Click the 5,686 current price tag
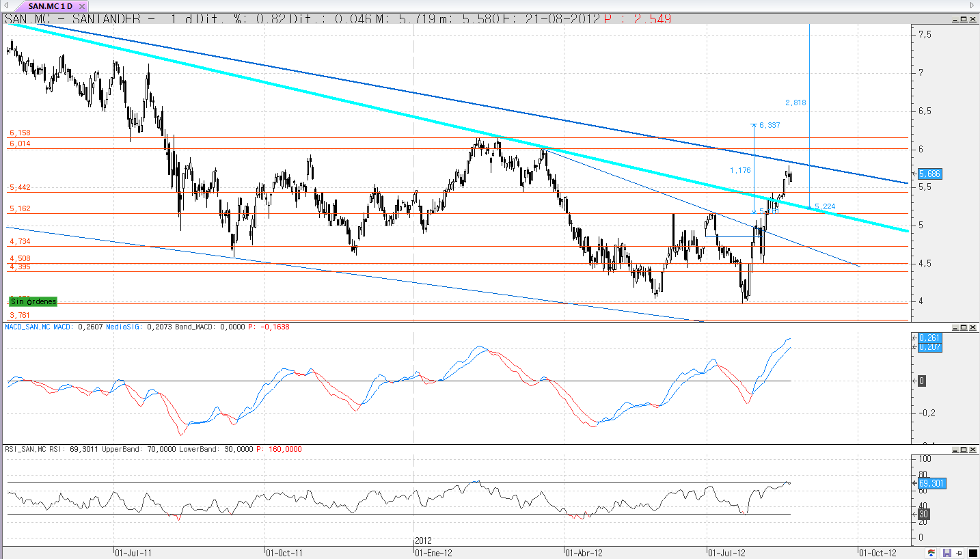The width and height of the screenshot is (980, 559). pos(929,174)
